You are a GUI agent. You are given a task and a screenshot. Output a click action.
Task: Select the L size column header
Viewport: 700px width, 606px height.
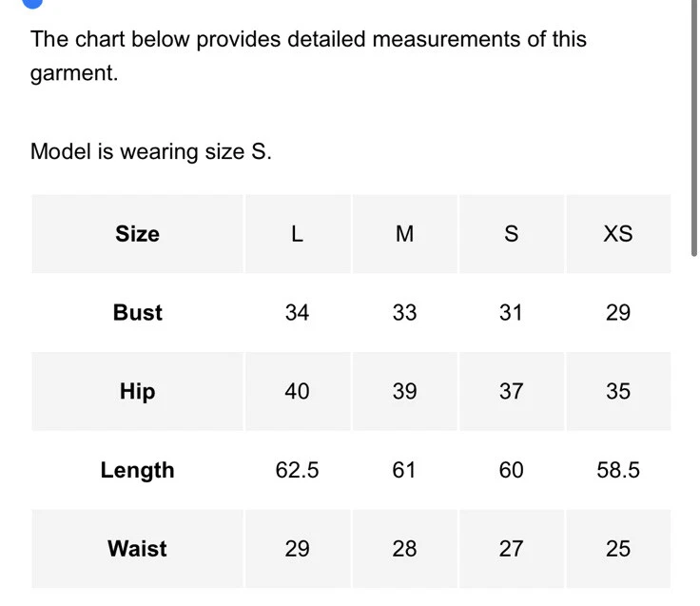pyautogui.click(x=297, y=234)
